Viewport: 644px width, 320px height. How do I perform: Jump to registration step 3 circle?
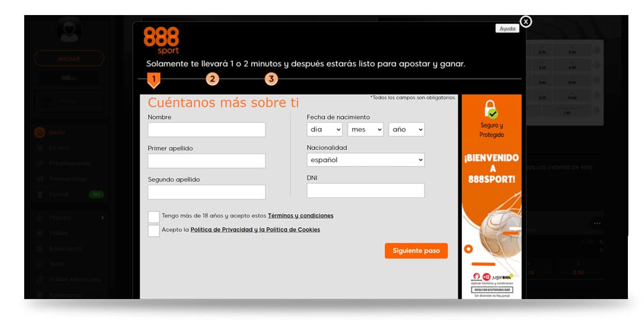pos(272,79)
